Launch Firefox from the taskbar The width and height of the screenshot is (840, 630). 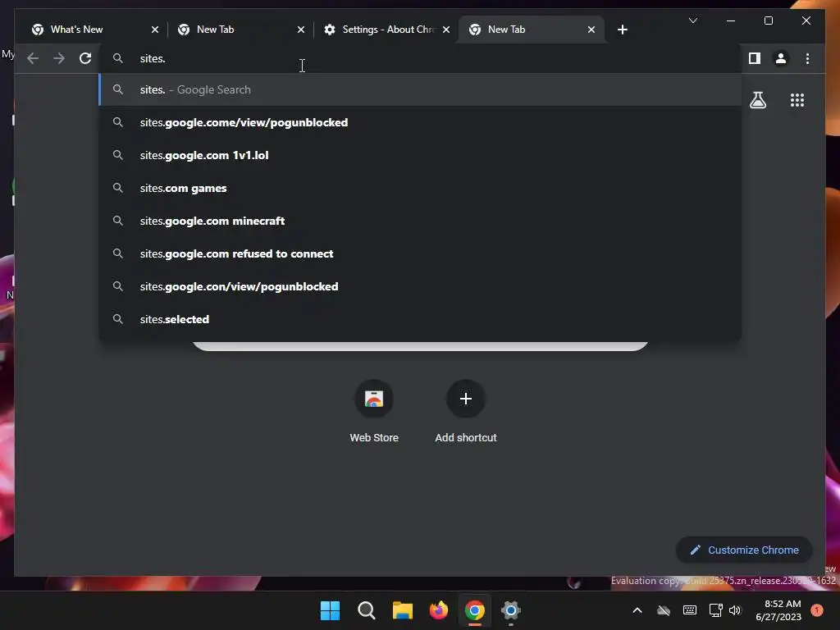[439, 610]
